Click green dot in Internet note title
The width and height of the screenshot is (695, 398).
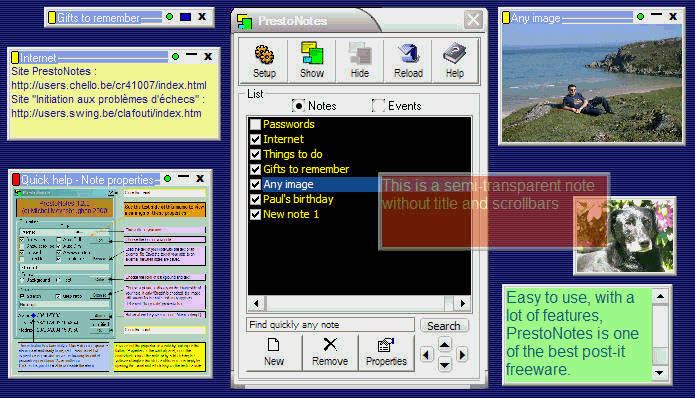tap(176, 57)
